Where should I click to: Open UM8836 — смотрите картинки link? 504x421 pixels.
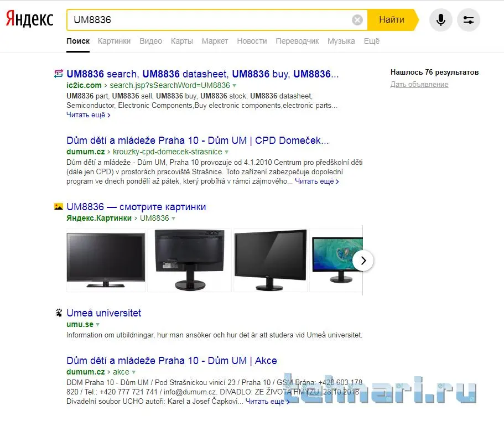(136, 207)
